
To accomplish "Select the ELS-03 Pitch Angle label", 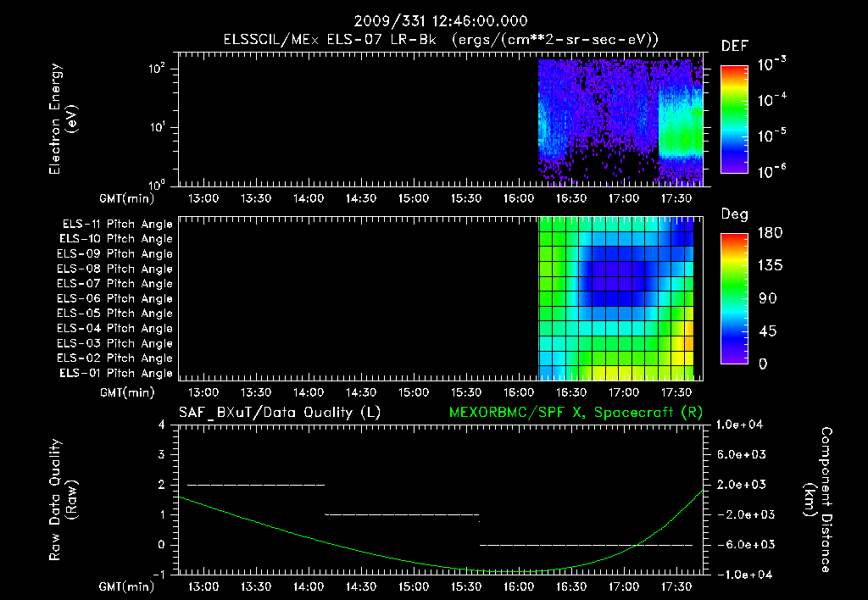I will [114, 343].
